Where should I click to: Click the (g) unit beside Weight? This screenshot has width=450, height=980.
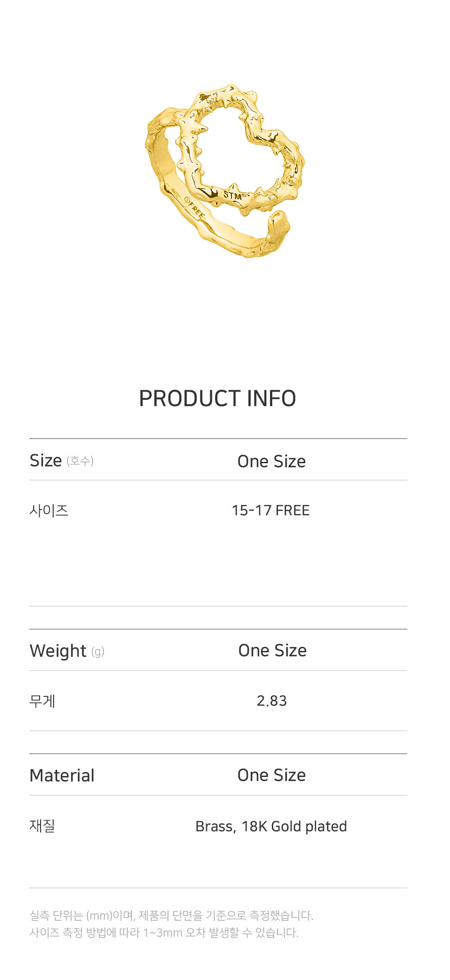pos(98,651)
